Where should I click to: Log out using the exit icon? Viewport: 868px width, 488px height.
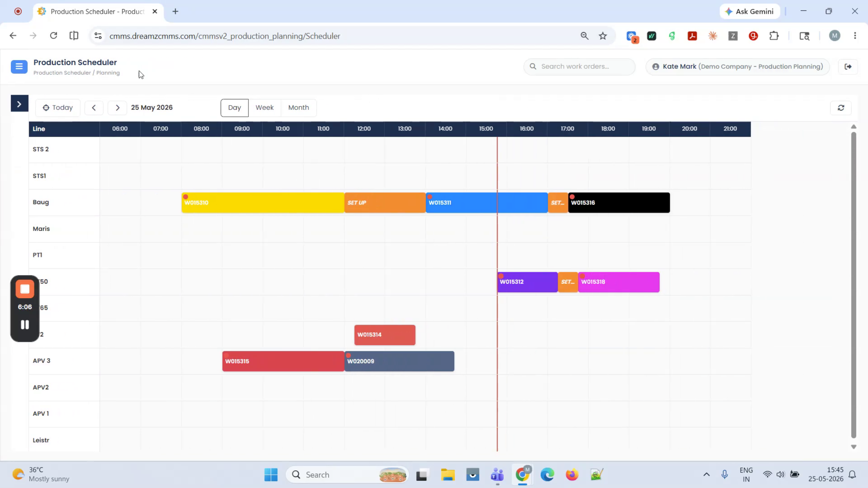[x=848, y=67]
